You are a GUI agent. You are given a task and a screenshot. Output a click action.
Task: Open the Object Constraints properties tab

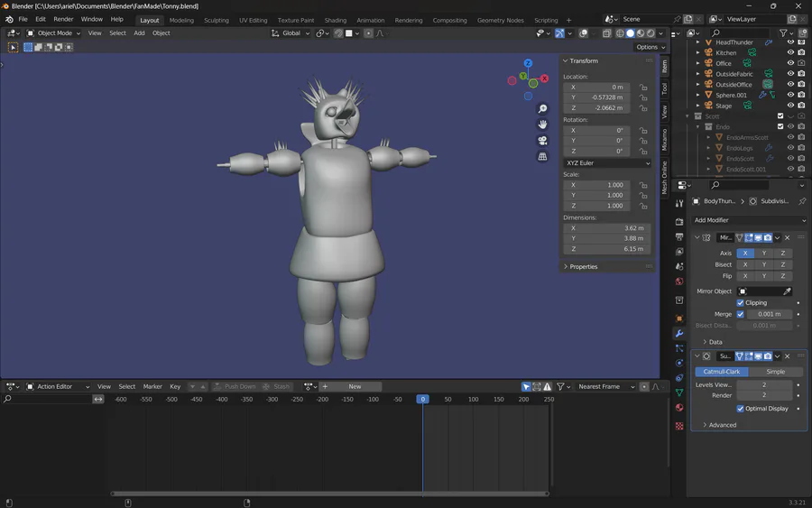point(679,378)
